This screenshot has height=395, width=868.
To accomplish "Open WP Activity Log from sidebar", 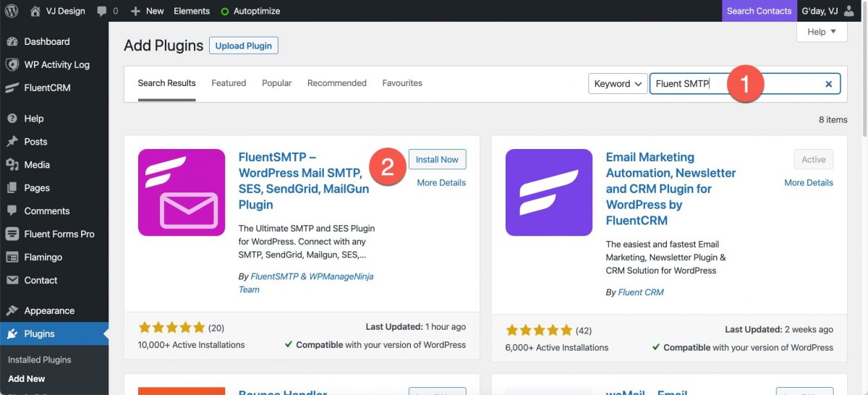I will point(56,64).
